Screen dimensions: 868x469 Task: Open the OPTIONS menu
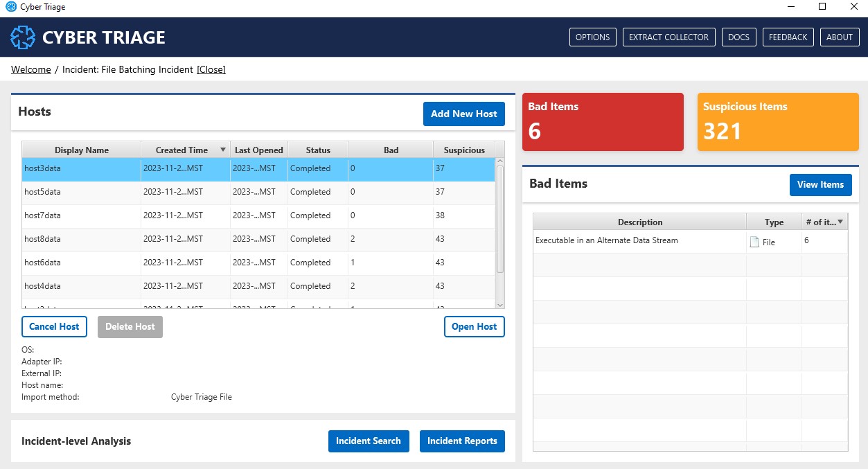(592, 37)
